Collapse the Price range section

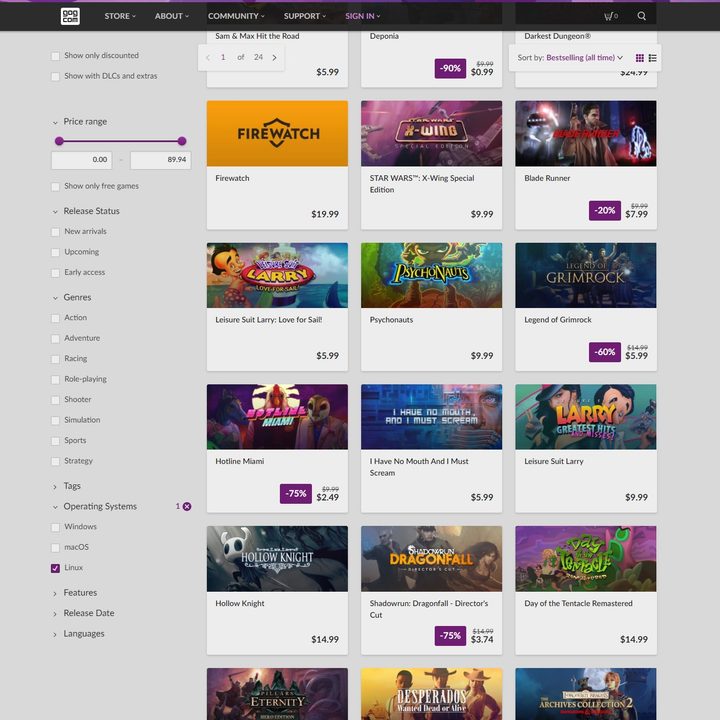tap(85, 122)
